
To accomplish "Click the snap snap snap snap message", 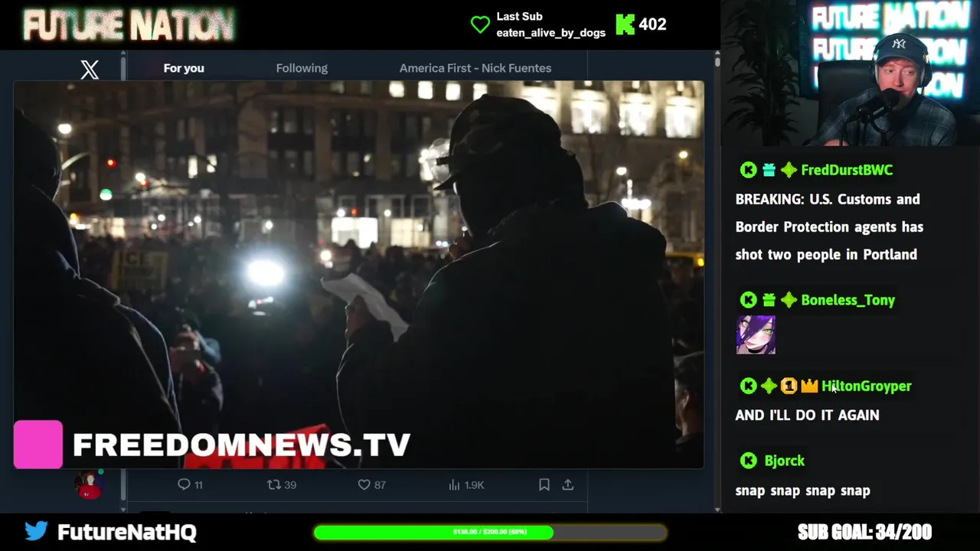I will click(x=802, y=491).
